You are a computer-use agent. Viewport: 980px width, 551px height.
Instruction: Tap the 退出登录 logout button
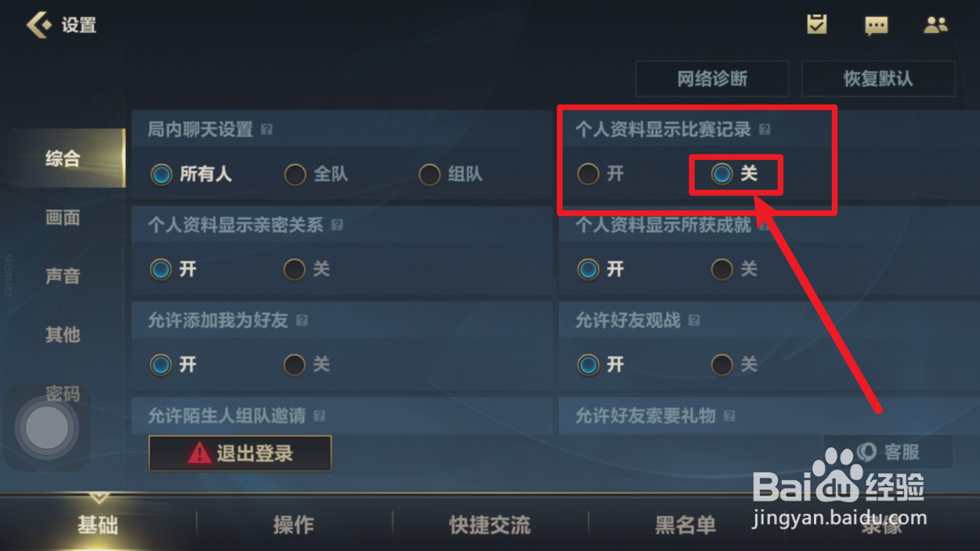240,453
